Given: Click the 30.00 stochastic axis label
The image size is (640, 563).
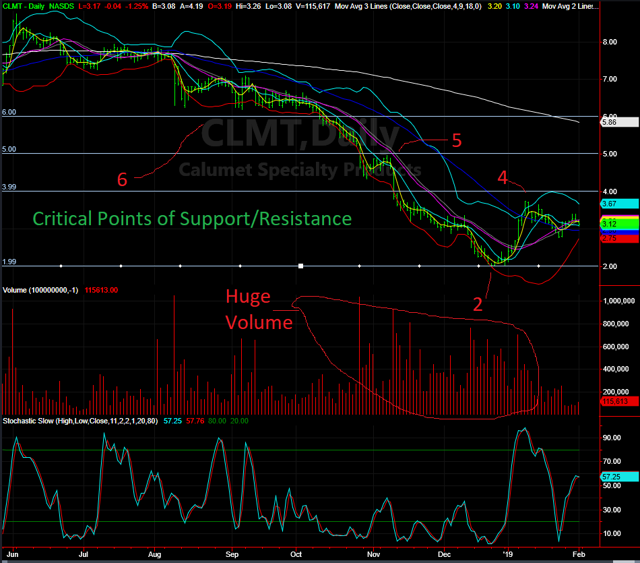Looking at the screenshot, I should [611, 510].
